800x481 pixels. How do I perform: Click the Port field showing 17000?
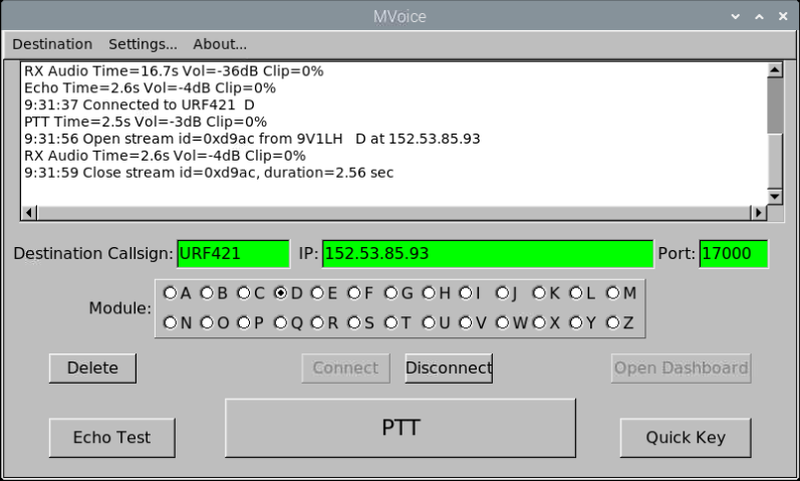coord(734,254)
